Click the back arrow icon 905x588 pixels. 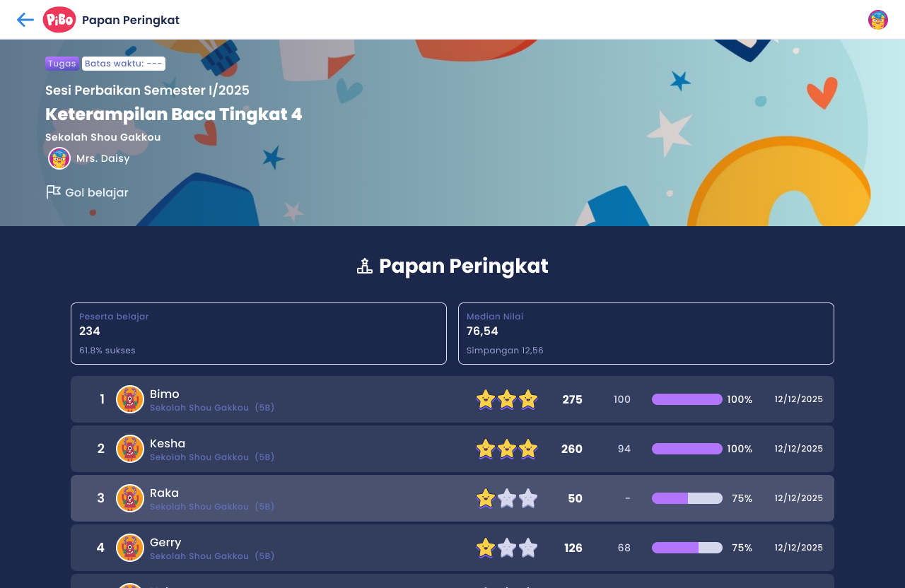(x=25, y=20)
